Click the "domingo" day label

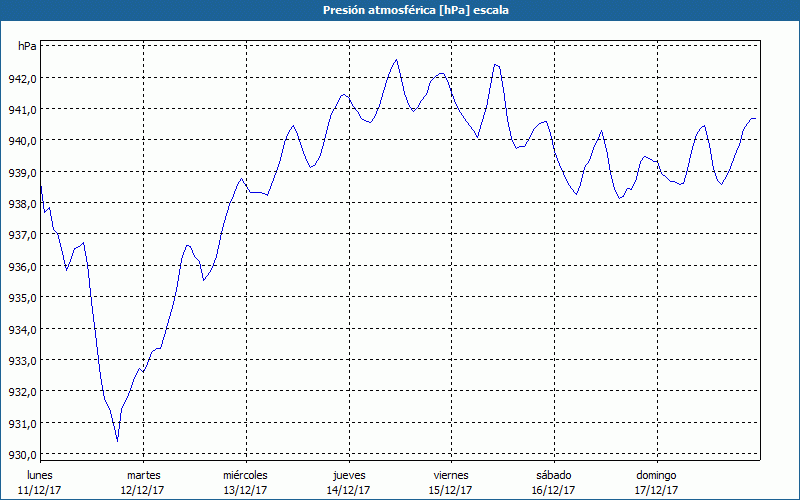pyautogui.click(x=656, y=474)
